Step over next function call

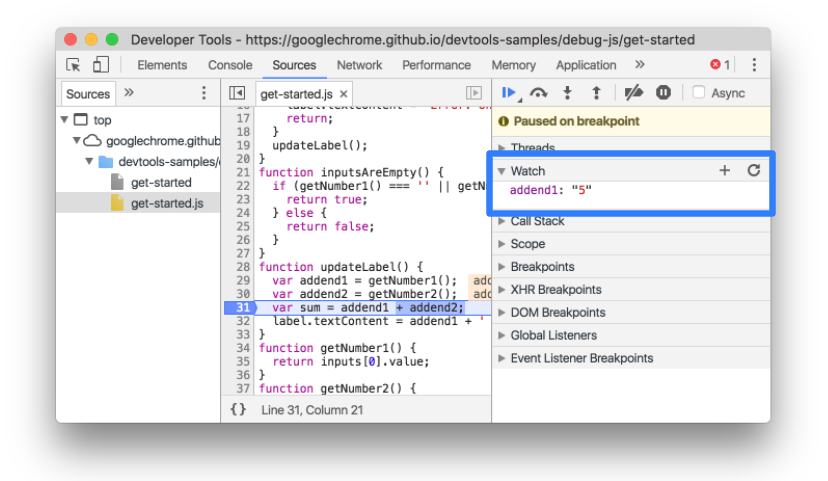pyautogui.click(x=538, y=93)
